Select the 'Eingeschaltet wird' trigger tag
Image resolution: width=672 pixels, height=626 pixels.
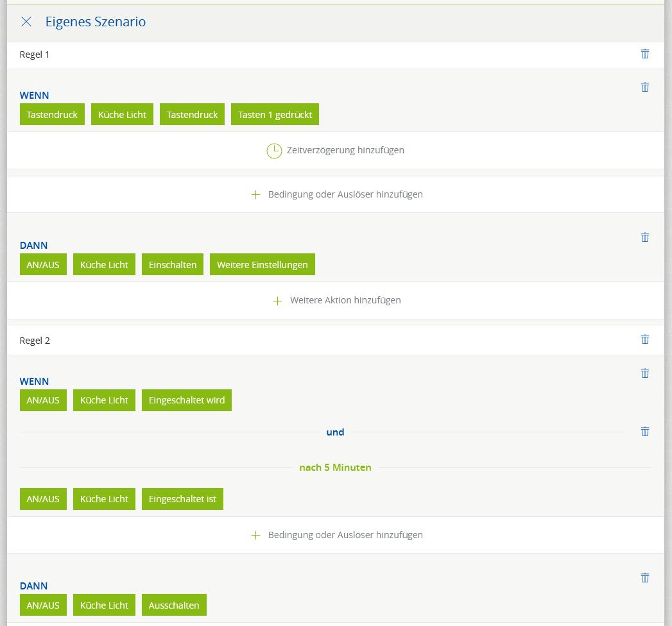tap(186, 400)
